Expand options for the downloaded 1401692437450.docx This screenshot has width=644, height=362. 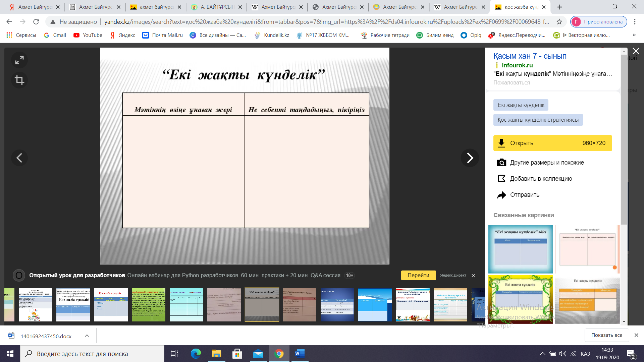pyautogui.click(x=87, y=336)
